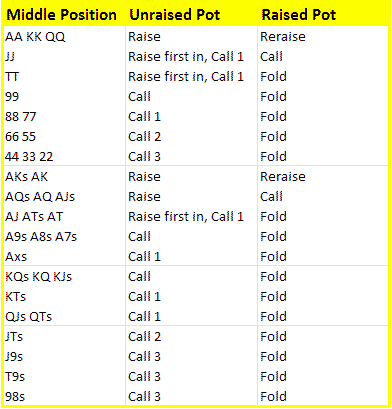The image size is (392, 409).
Task: Select the Unraised Pot header cell
Action: click(191, 15)
